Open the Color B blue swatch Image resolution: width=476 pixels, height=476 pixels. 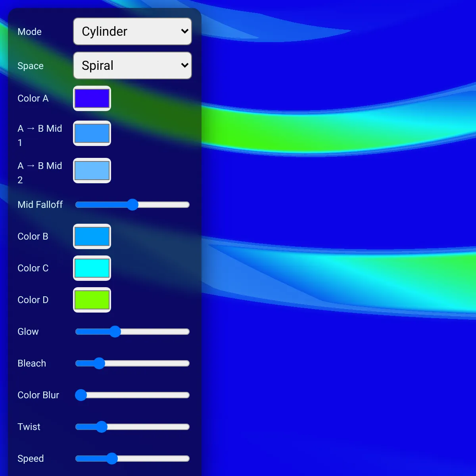[x=92, y=236]
